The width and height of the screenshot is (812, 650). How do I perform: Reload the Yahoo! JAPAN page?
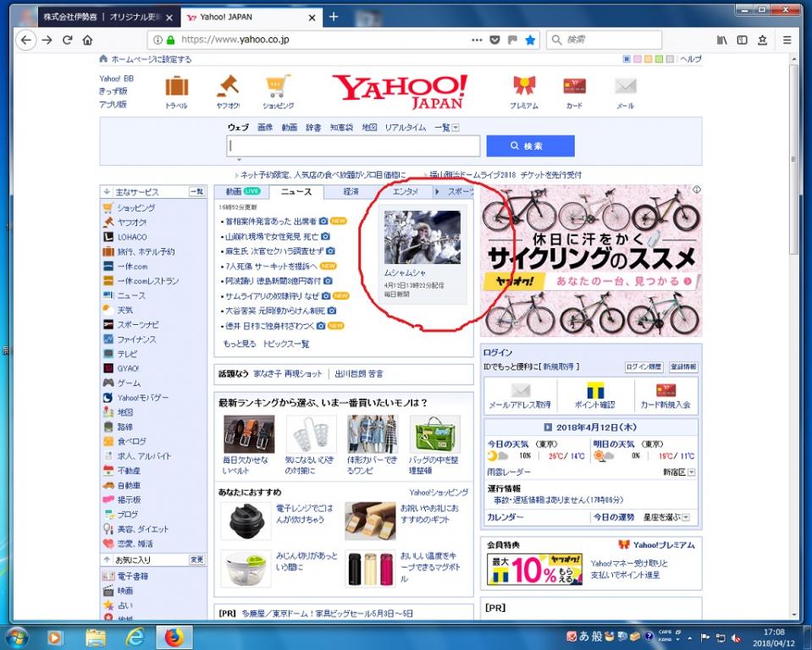pyautogui.click(x=68, y=40)
